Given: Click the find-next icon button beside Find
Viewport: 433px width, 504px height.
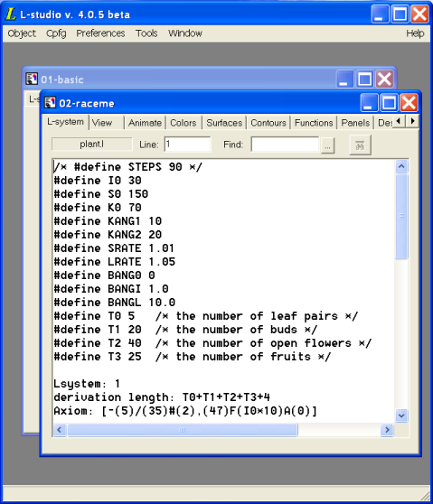Looking at the screenshot, I should [x=360, y=145].
